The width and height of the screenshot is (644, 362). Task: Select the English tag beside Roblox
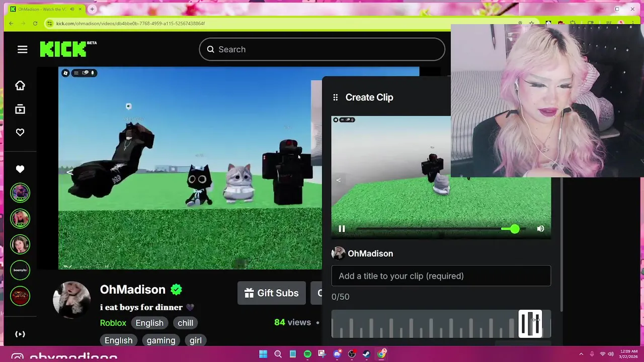coord(149,323)
